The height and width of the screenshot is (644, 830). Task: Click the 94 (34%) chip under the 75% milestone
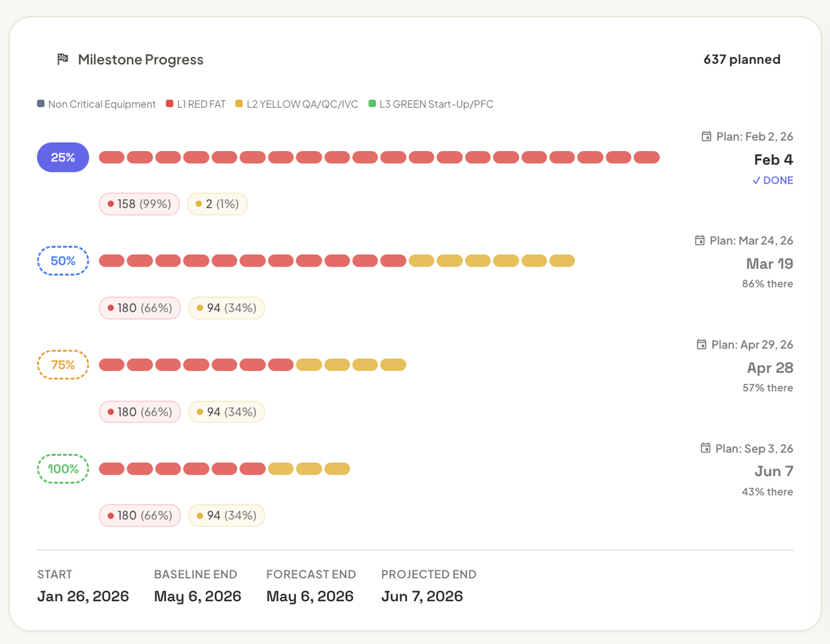click(226, 412)
